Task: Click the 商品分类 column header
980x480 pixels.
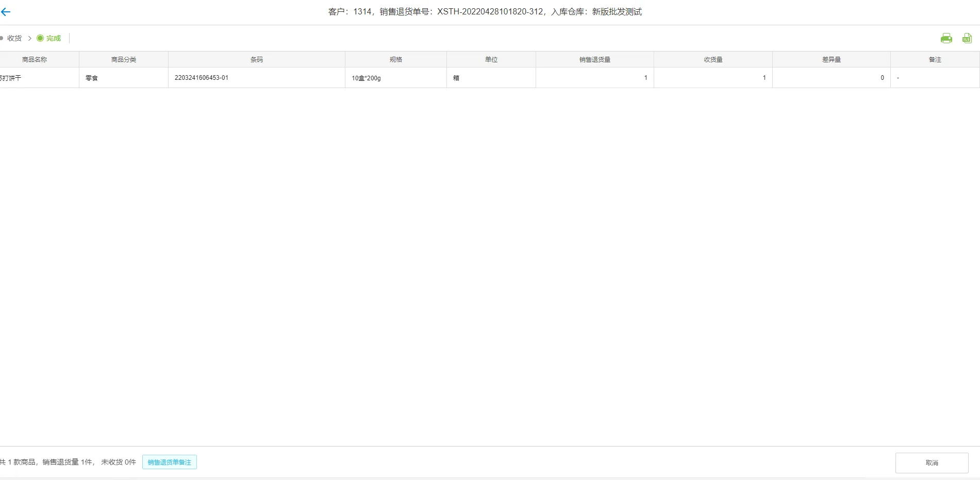Action: tap(124, 59)
